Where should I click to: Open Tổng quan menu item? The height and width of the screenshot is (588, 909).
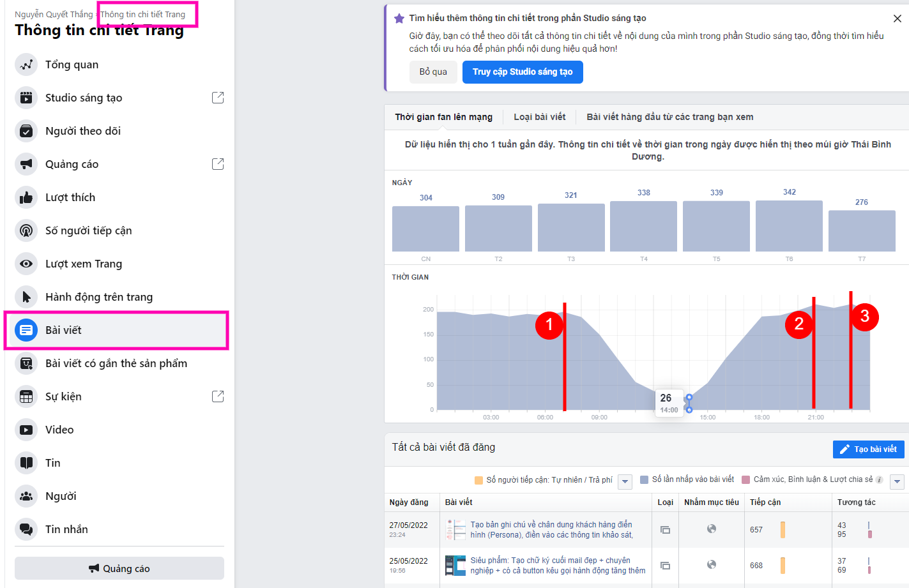(119, 64)
